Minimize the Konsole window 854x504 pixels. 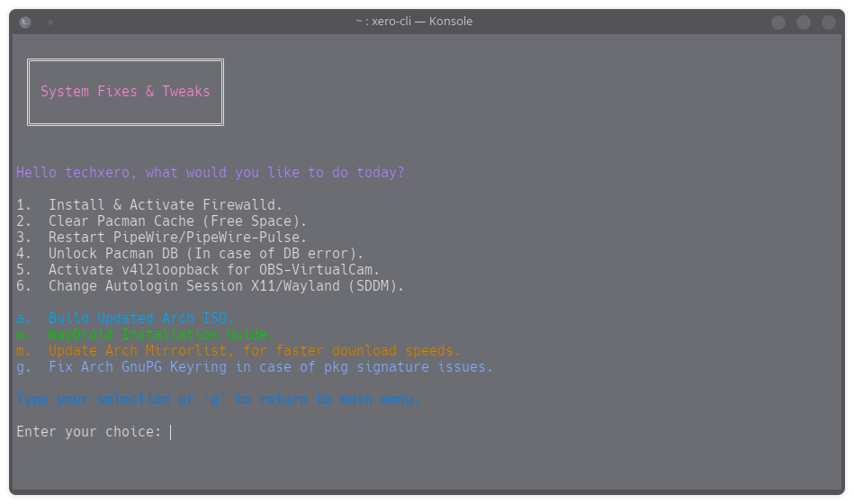(x=778, y=22)
